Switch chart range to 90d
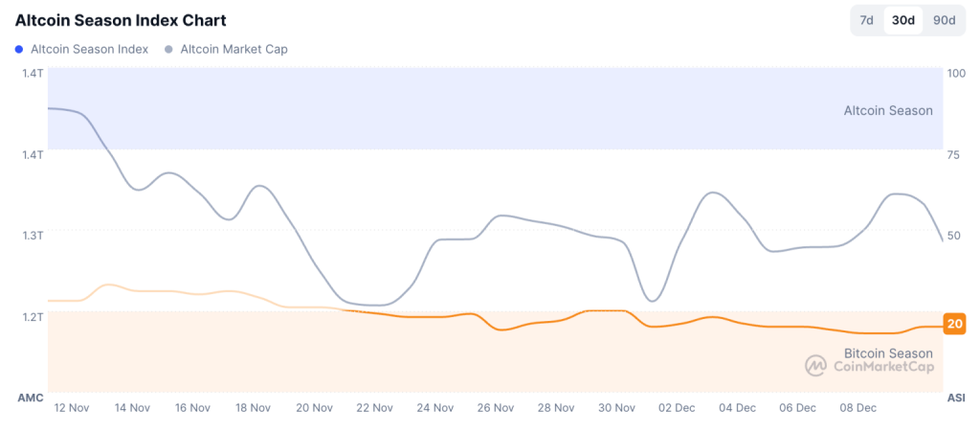 point(944,20)
